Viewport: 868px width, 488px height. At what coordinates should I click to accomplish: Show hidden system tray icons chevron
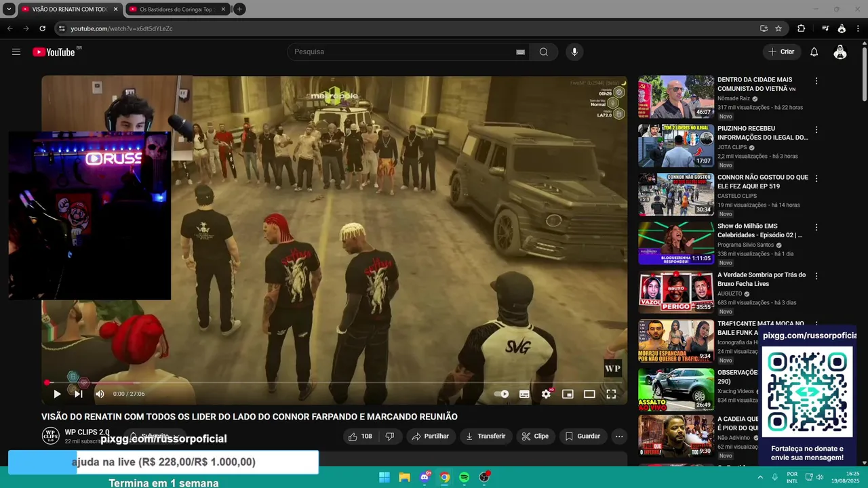pyautogui.click(x=760, y=477)
